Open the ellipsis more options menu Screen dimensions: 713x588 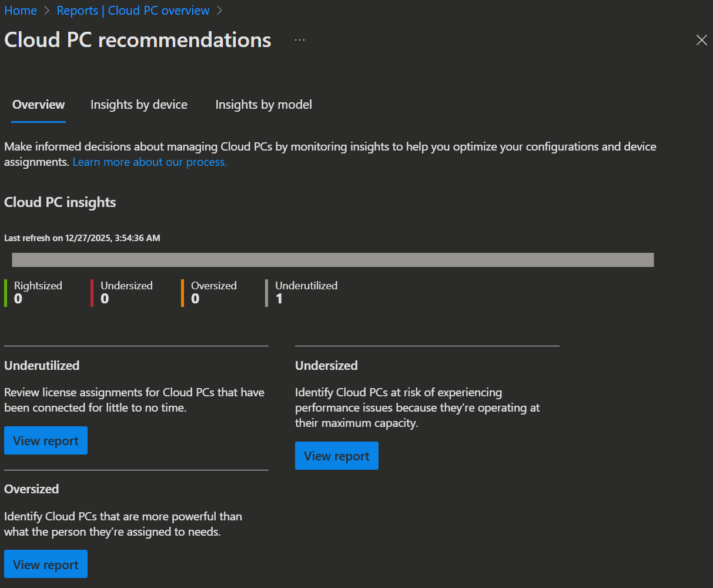(x=300, y=40)
